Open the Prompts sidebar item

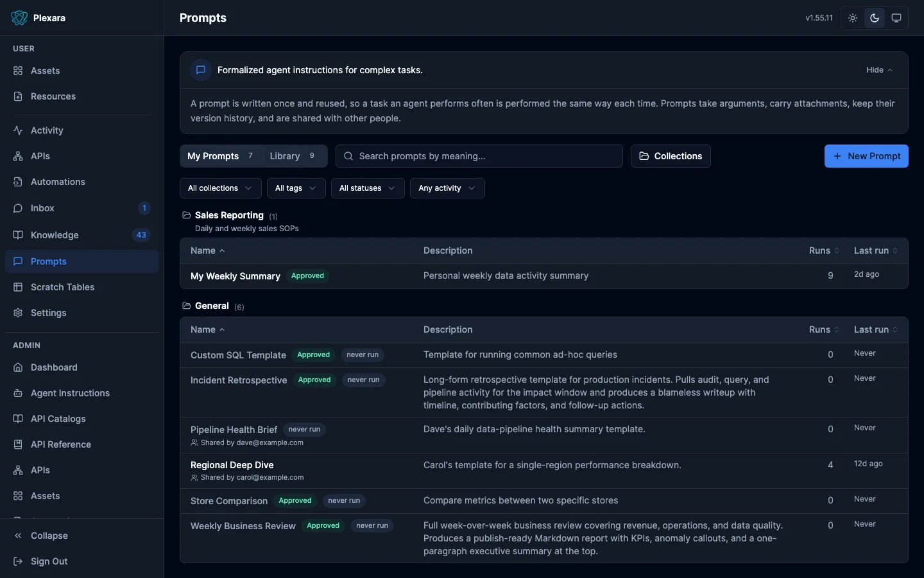(x=81, y=261)
